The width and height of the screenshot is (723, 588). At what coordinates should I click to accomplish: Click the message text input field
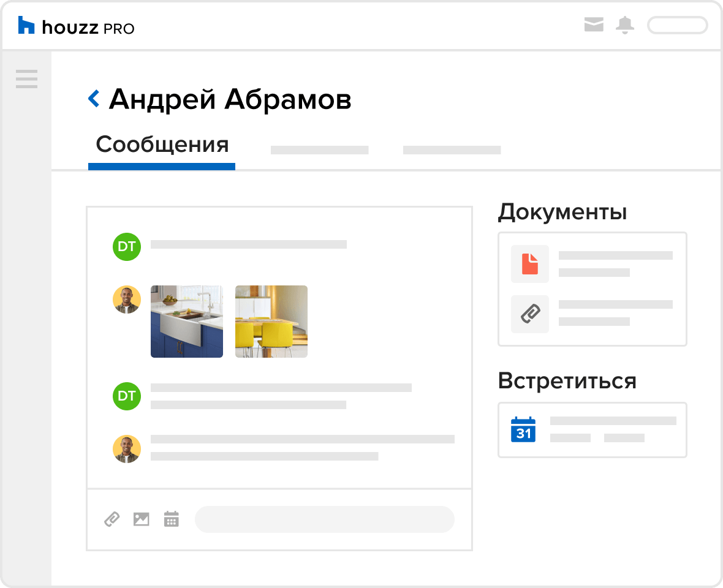click(324, 519)
